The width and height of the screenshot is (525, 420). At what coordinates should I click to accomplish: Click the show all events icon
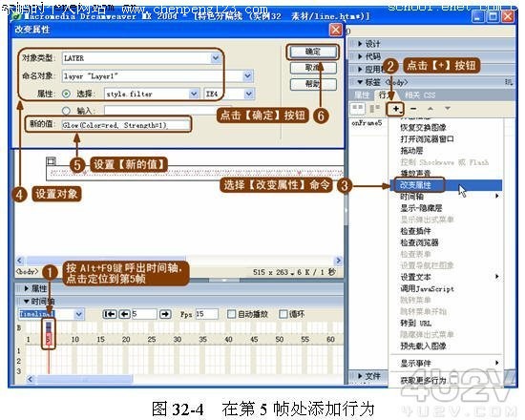tap(374, 109)
